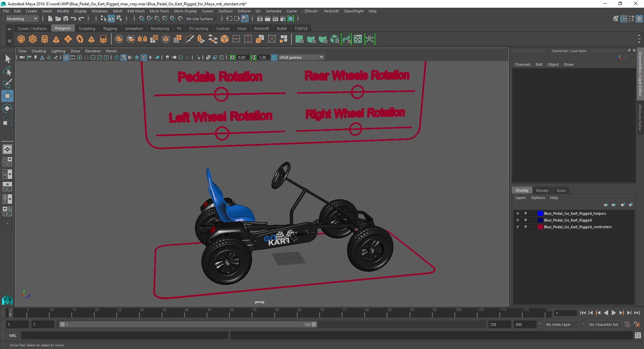Play animation forward
This screenshot has width=644, height=349.
point(613,313)
